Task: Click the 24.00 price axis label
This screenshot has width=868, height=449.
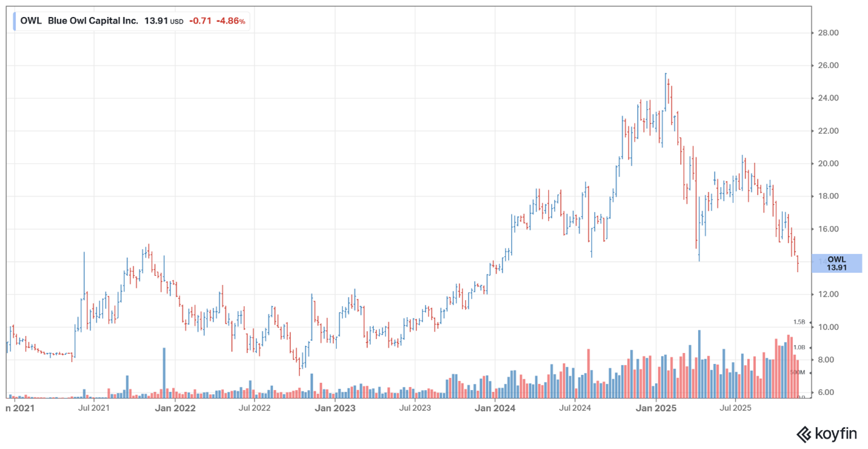Action: tap(829, 98)
